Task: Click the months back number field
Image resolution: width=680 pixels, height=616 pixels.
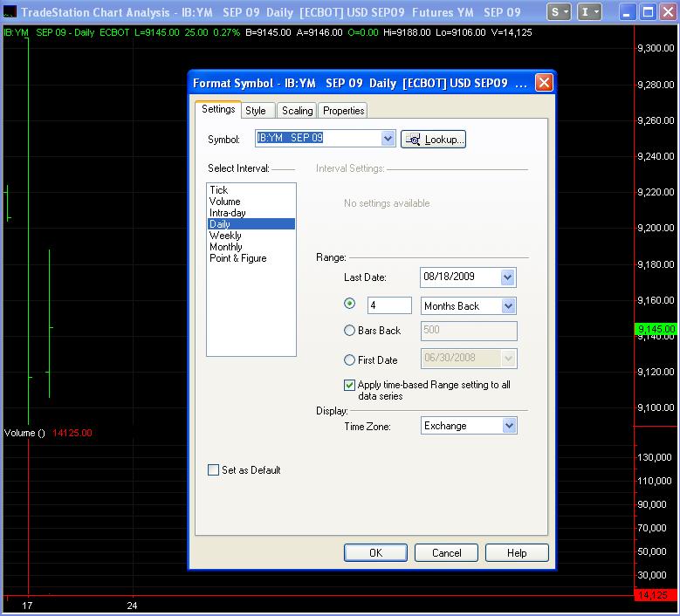Action: [389, 305]
